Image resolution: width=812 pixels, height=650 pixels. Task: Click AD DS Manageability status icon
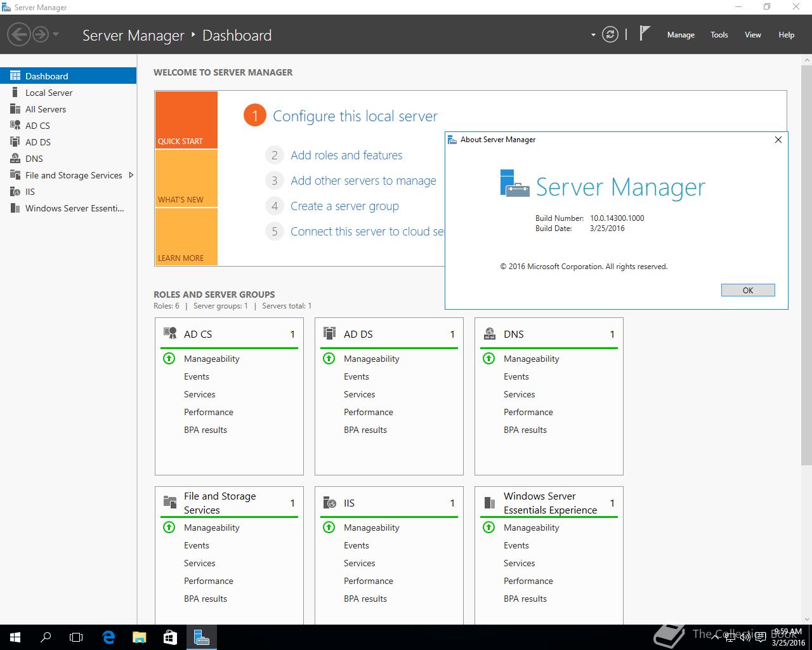(x=329, y=358)
